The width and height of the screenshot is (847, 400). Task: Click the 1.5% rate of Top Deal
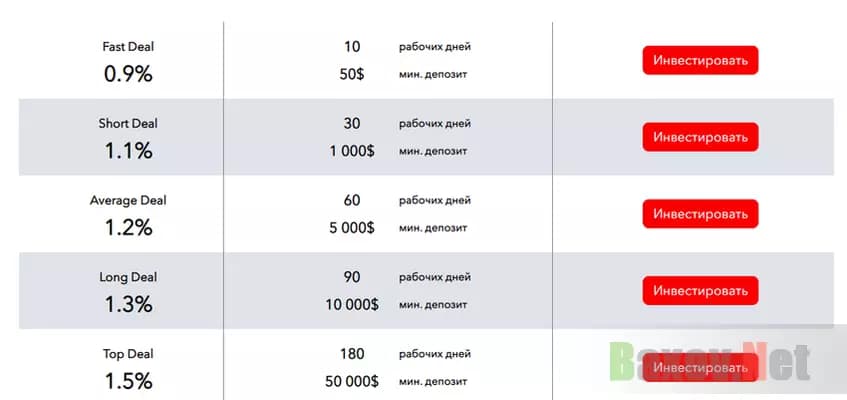click(128, 382)
